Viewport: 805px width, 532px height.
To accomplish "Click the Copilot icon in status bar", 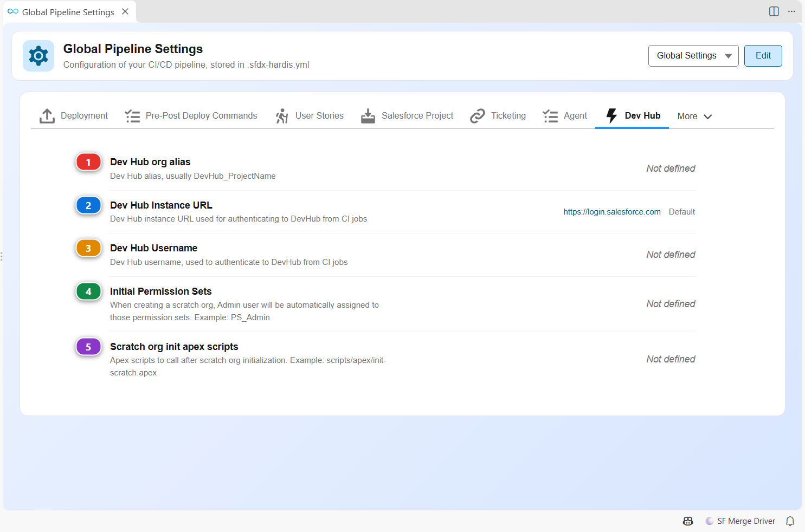I will (688, 521).
